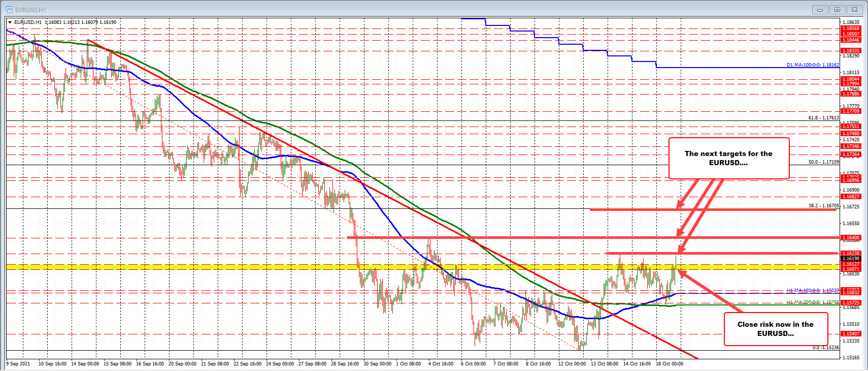Click the '12 Oct 00:00' time axis label

click(x=572, y=364)
